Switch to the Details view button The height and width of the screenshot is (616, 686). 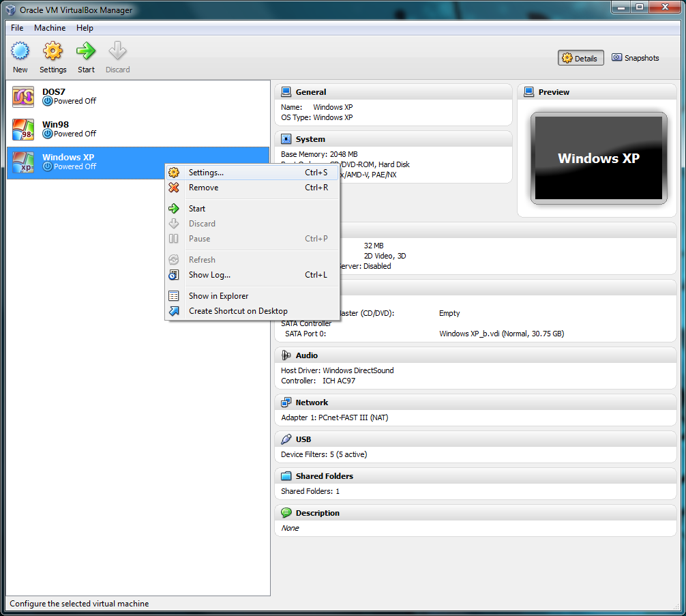coord(580,58)
